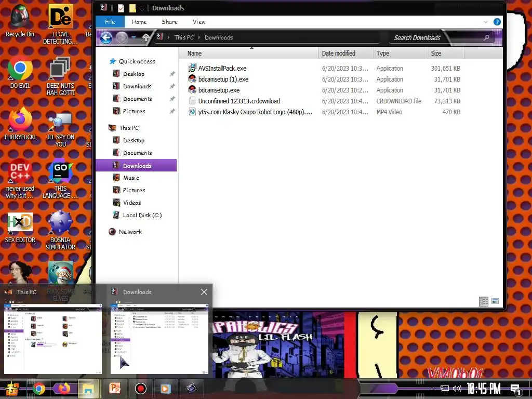Select the yt5s.com Klasky Csupo video file

(255, 112)
